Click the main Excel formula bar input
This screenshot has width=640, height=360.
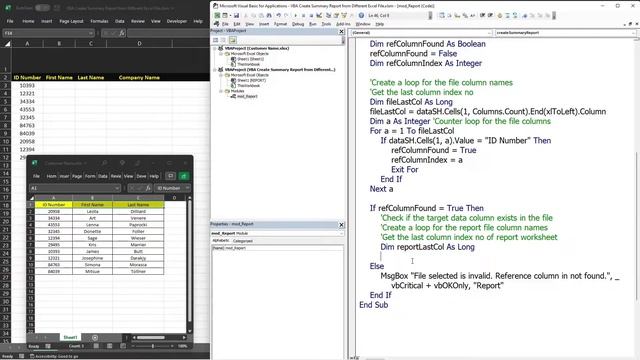(168, 33)
